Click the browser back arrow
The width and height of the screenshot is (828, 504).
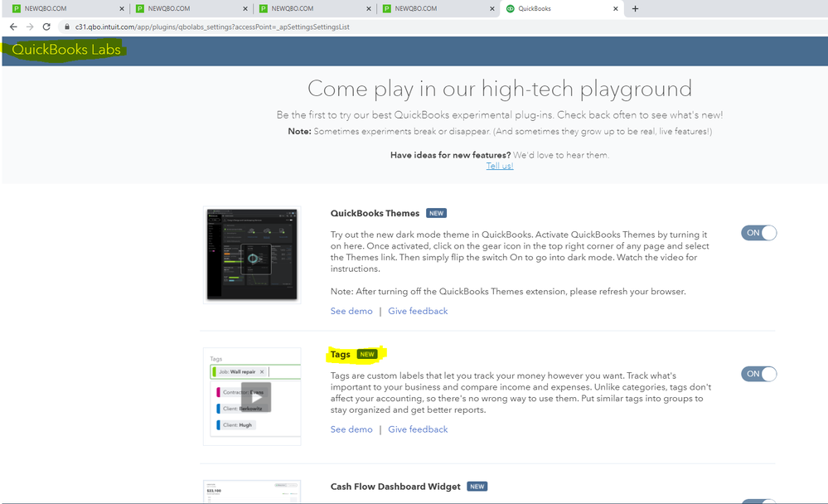point(13,27)
